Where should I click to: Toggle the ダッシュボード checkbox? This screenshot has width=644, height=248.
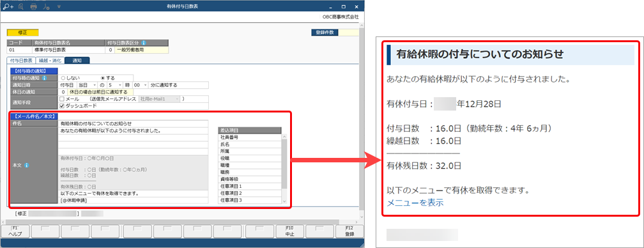[62, 105]
